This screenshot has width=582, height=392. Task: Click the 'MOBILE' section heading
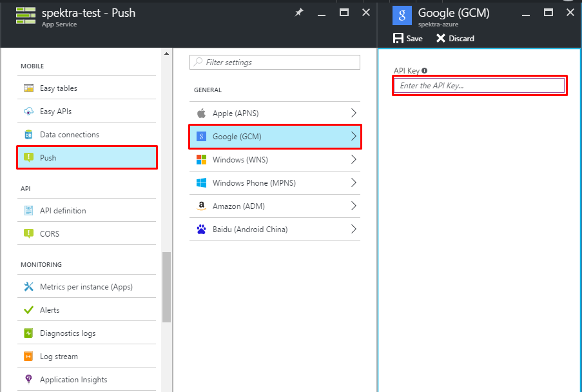click(x=32, y=66)
